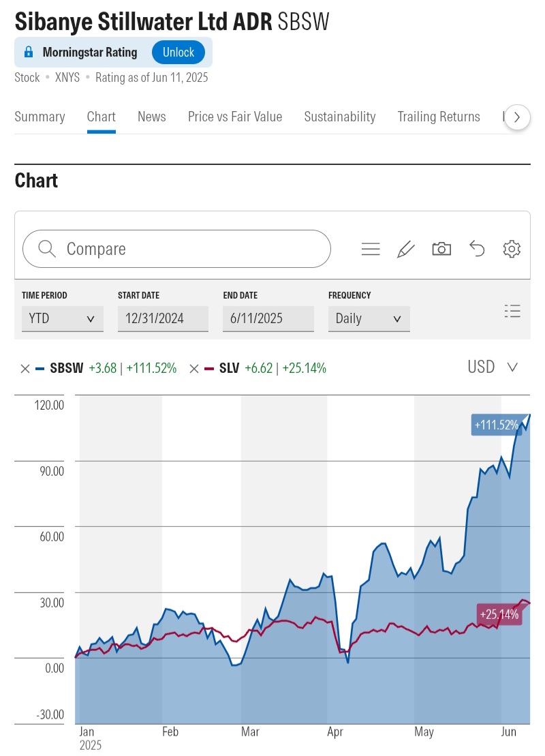Click the magnifier icon in Compare box
The image size is (545, 756).
[x=47, y=249]
